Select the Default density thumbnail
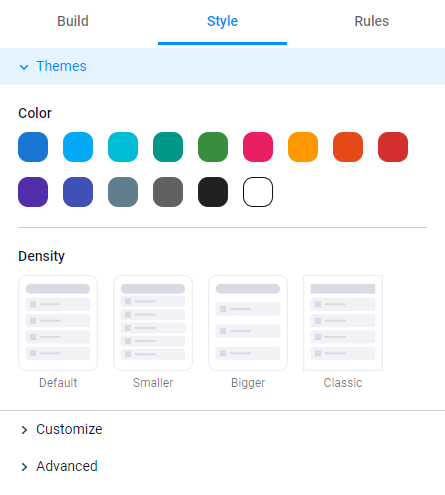 [x=58, y=323]
